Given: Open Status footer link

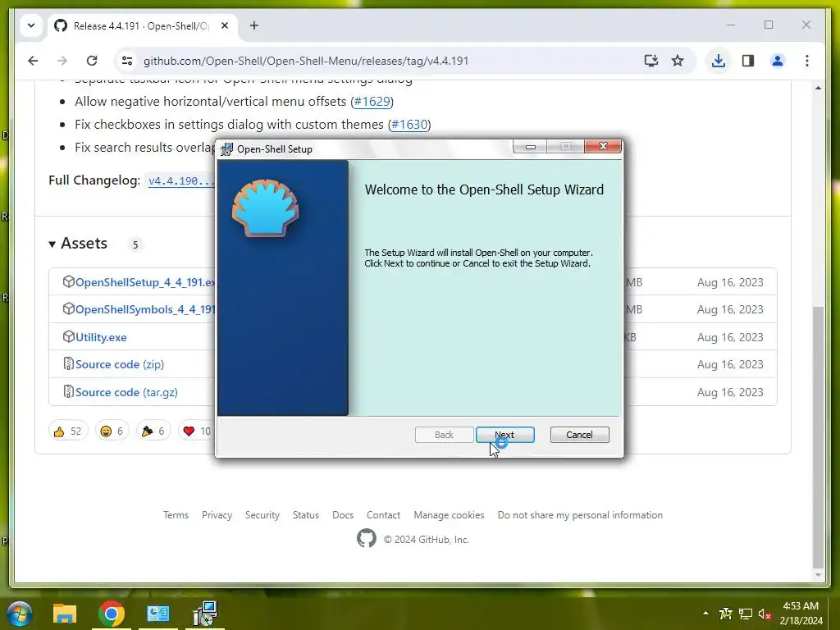Looking at the screenshot, I should (x=306, y=515).
